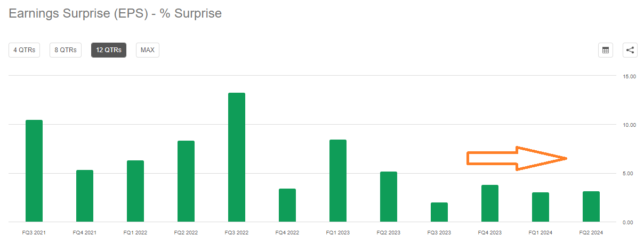
Task: Click the FQ2 2022 surprise bar
Action: pyautogui.click(x=186, y=181)
